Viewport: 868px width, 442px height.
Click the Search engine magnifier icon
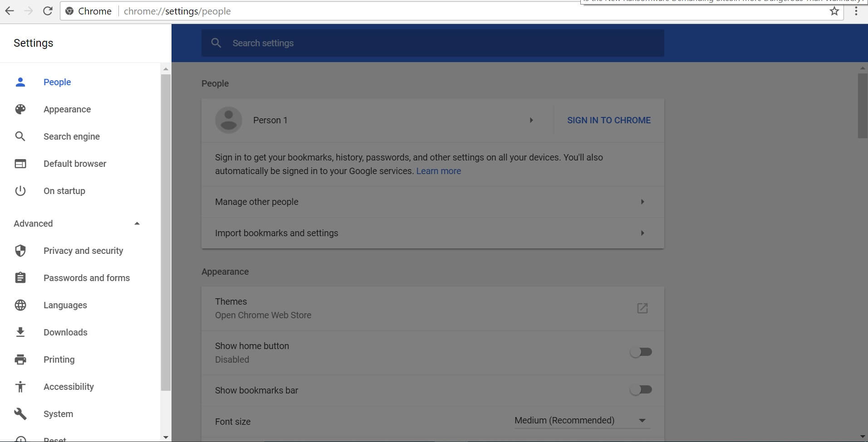tap(20, 136)
